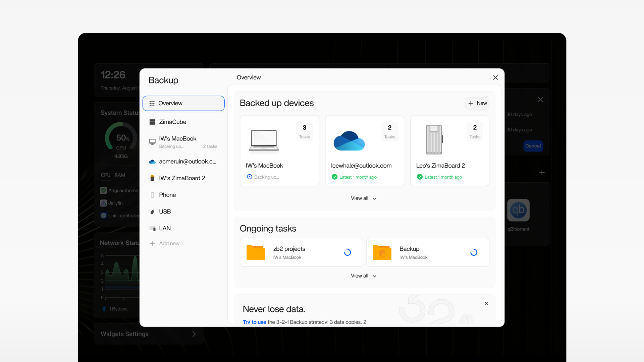Screen dimensions: 644x362
Task: Select Overview in the Backup sidebar
Action: 183,103
